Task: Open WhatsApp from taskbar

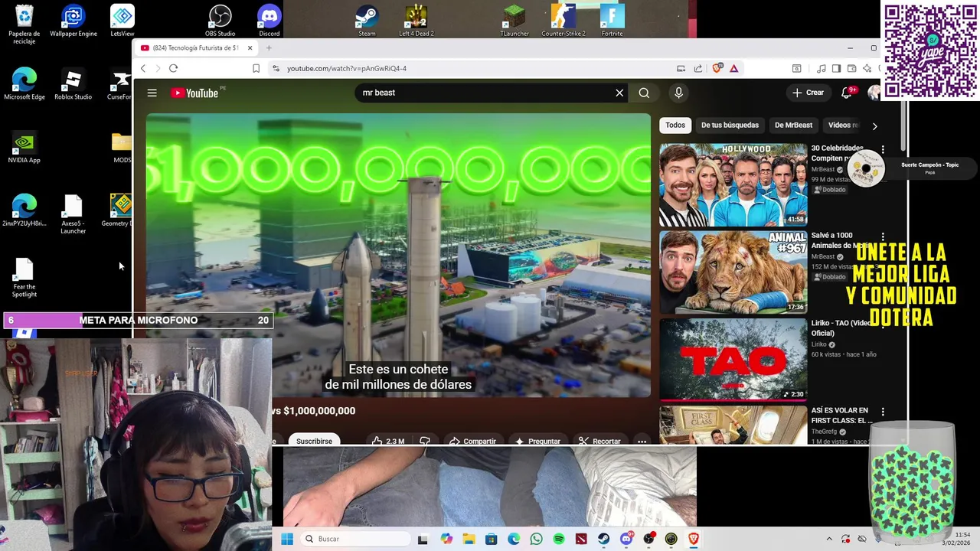Action: [536, 539]
